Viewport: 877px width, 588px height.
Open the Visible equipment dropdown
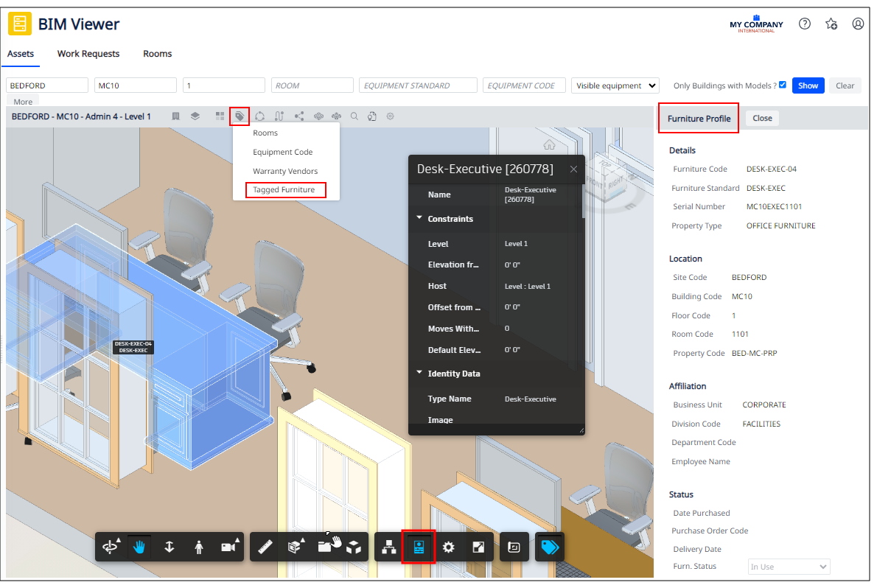tap(615, 85)
